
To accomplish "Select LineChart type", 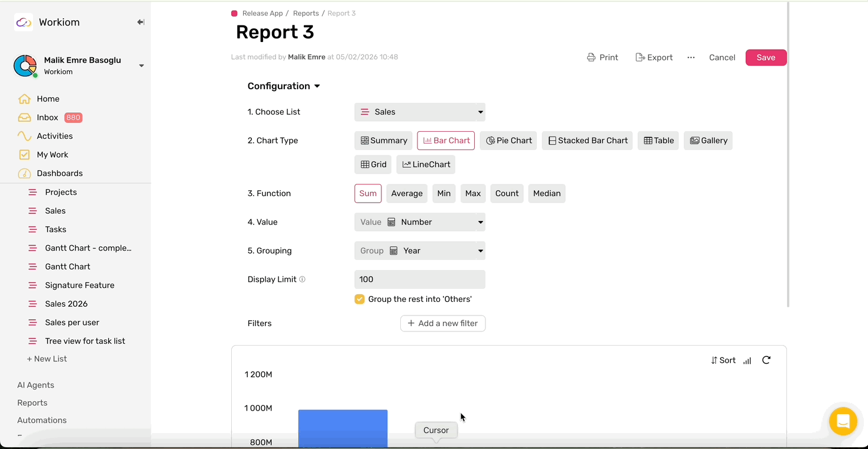I will coord(426,164).
